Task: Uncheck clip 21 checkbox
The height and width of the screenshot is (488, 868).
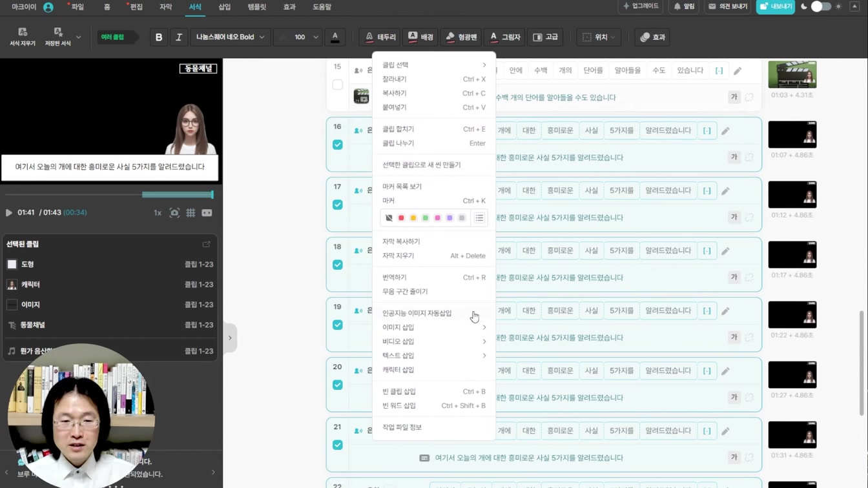Action: click(x=337, y=445)
